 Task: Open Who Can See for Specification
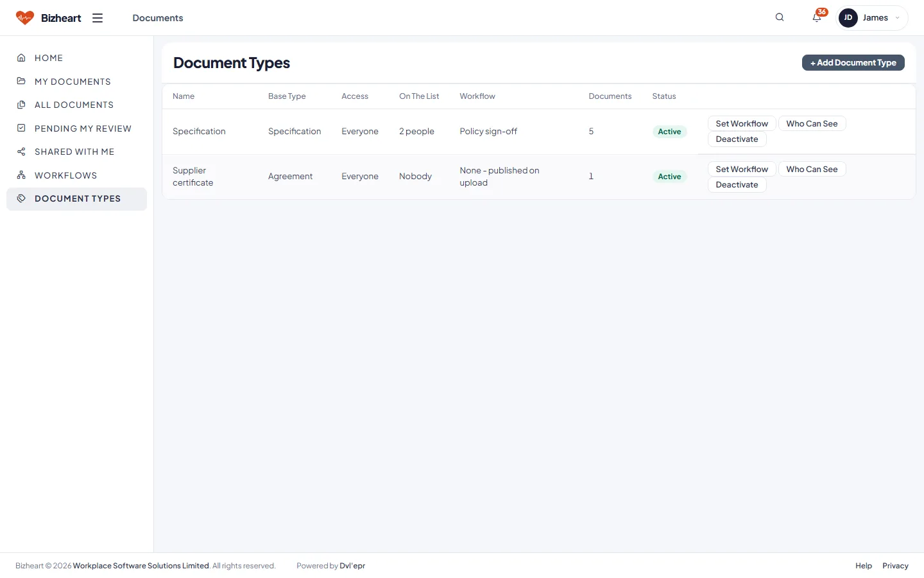(812, 123)
